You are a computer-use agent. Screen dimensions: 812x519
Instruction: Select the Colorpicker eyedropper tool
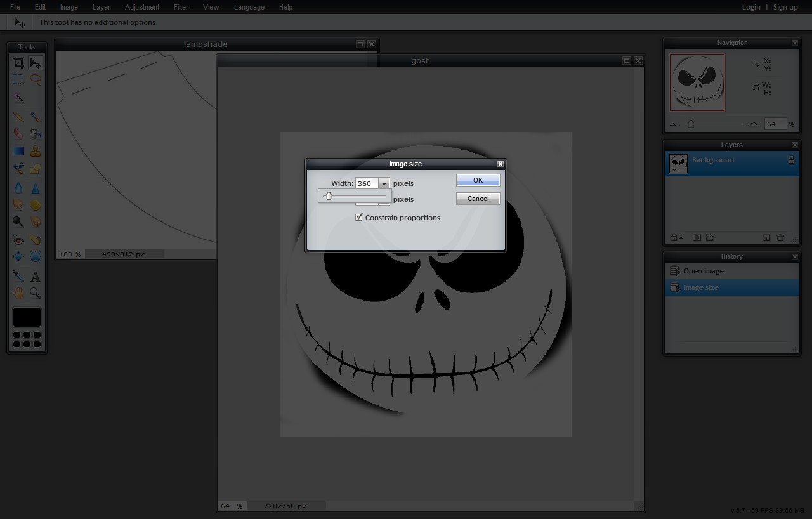pos(18,277)
